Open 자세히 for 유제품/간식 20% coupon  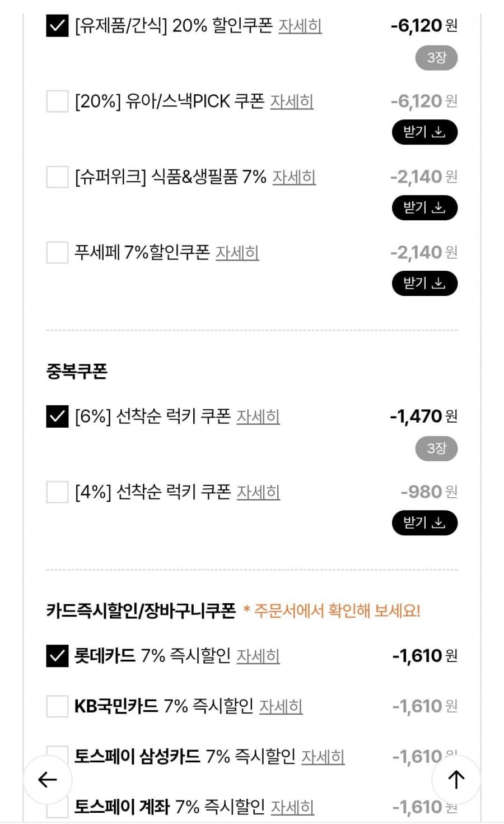300,26
